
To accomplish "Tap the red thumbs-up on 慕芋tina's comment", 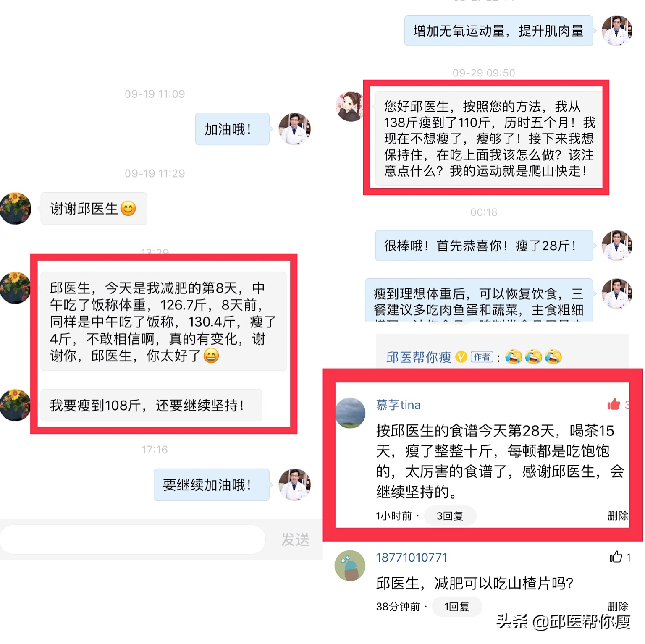I will click(614, 404).
